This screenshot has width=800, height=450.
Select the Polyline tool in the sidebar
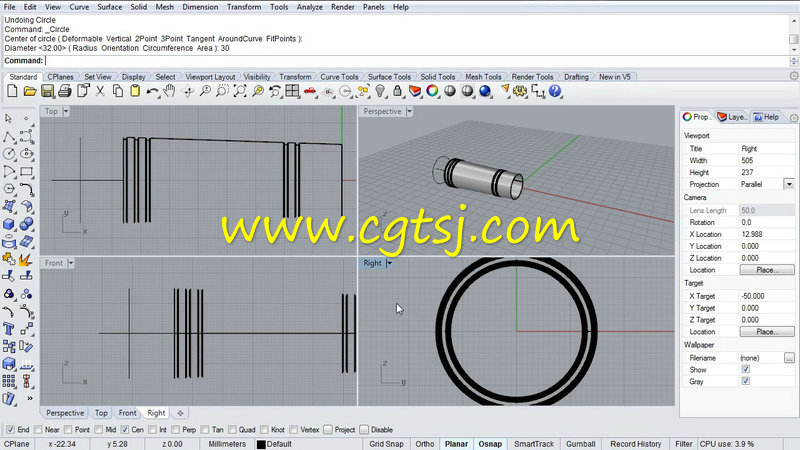tap(9, 136)
